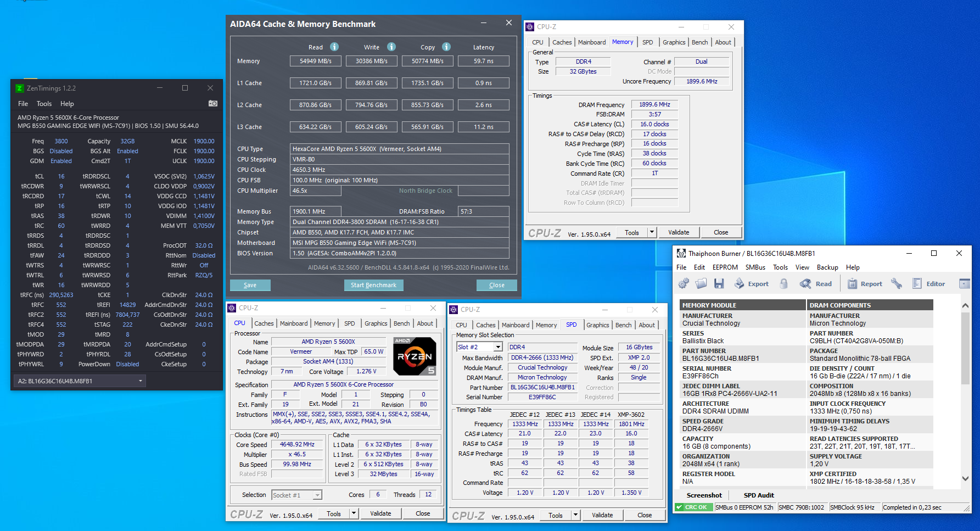
Task: Select the Screenshot tab in Thaiphoon Burner
Action: click(x=704, y=495)
